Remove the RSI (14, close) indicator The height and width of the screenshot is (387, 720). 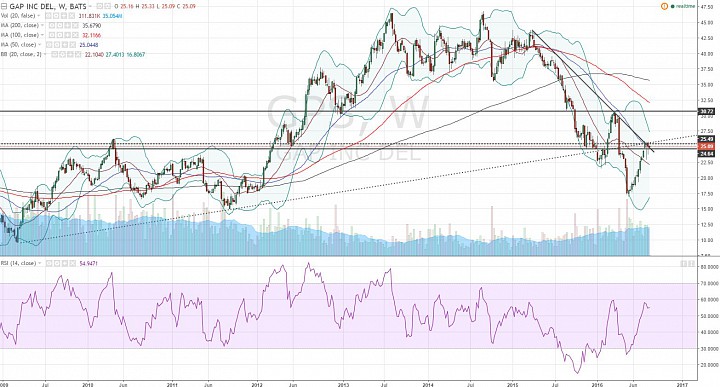pyautogui.click(x=73, y=263)
